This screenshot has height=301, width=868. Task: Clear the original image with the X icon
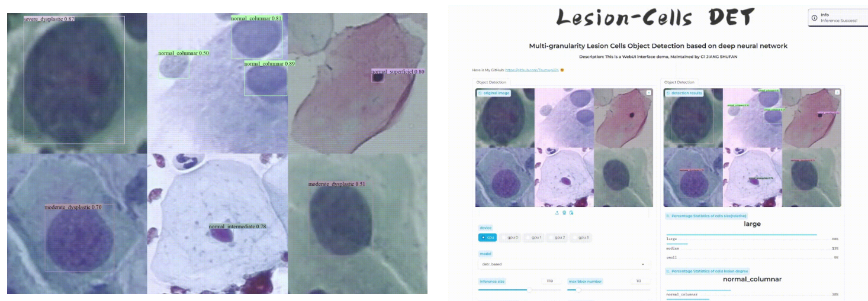tap(648, 93)
